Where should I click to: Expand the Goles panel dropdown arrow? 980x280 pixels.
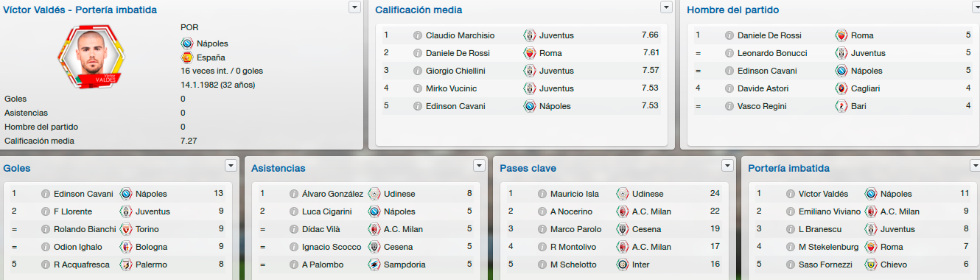(231, 166)
